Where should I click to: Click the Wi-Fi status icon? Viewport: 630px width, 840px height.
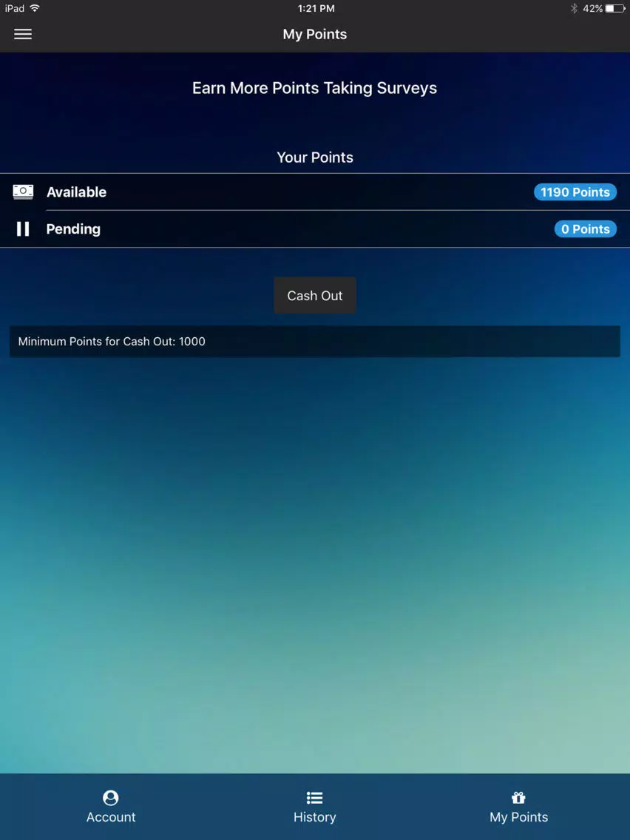35,8
